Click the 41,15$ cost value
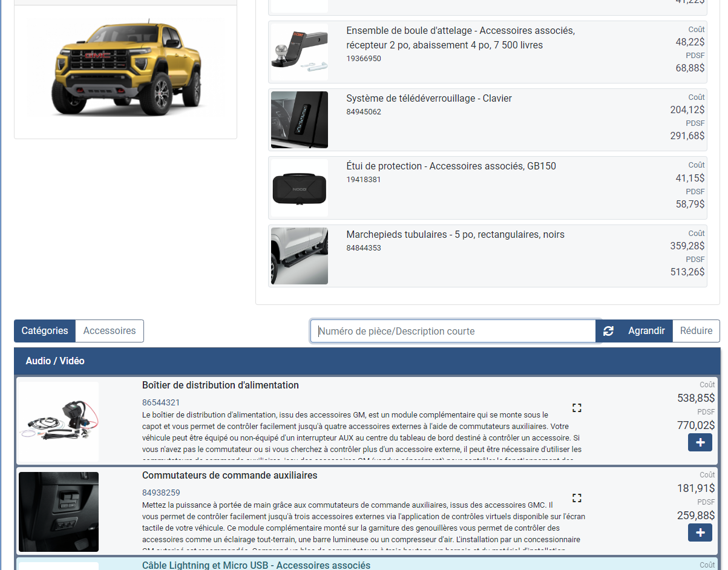This screenshot has width=728, height=570. pos(690,178)
